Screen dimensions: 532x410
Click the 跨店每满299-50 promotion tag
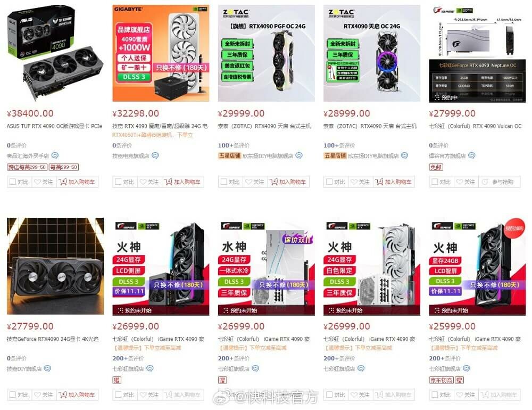[x=27, y=167]
